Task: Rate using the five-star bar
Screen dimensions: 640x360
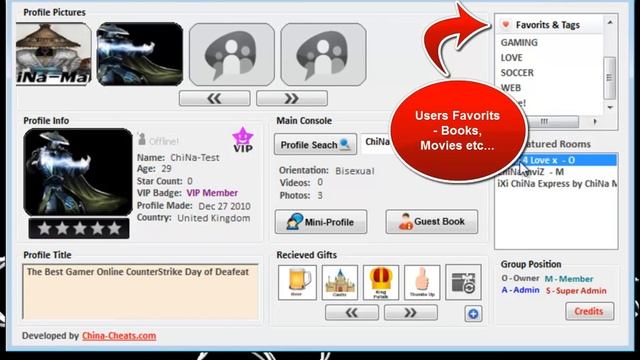Action: tap(79, 229)
